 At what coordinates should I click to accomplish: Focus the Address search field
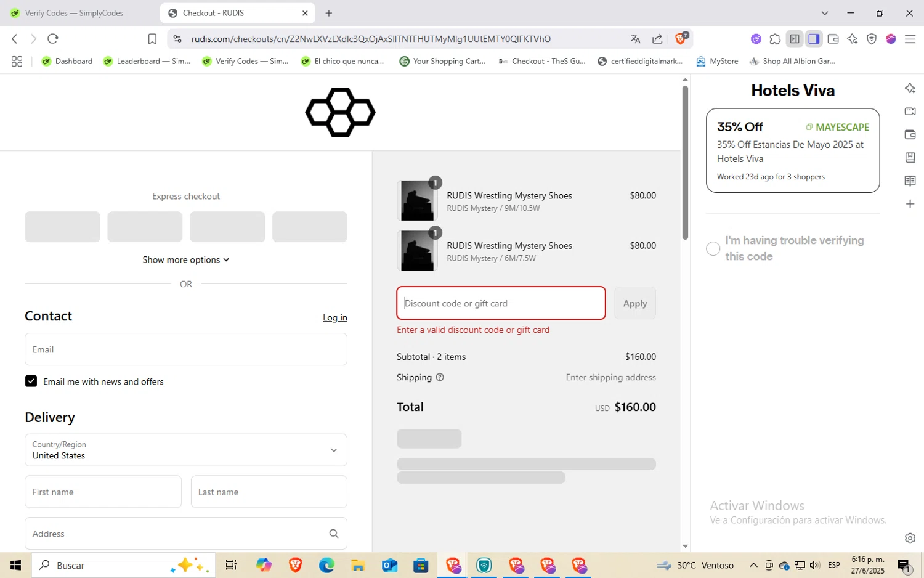tap(186, 533)
